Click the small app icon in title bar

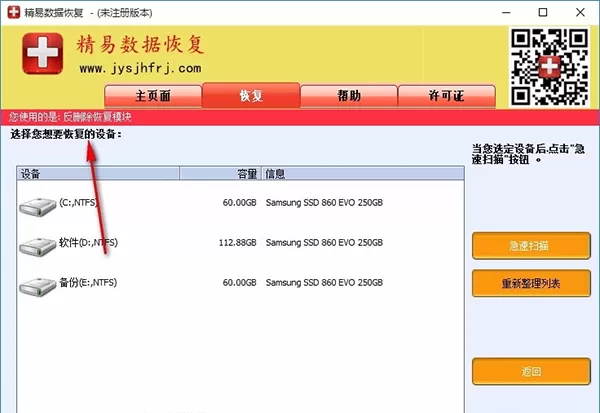click(x=13, y=12)
